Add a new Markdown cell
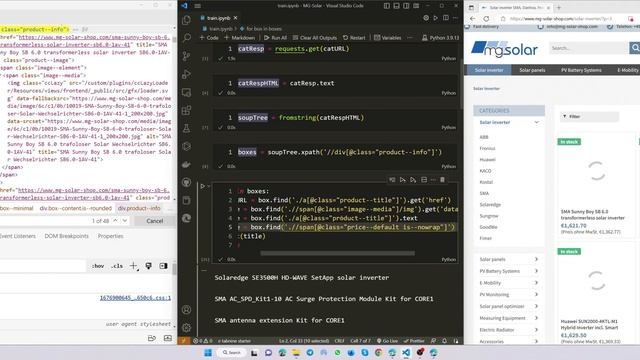The width and height of the screenshot is (640, 360). (x=240, y=38)
